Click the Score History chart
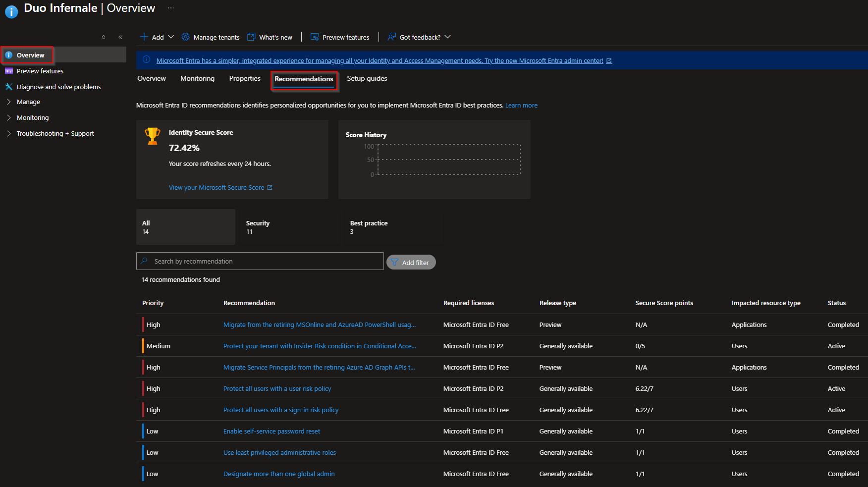This screenshot has width=868, height=487. pyautogui.click(x=449, y=160)
